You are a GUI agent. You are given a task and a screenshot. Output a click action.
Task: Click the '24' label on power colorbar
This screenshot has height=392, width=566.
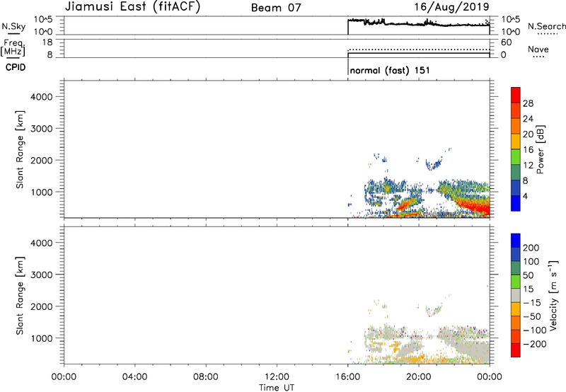(528, 119)
